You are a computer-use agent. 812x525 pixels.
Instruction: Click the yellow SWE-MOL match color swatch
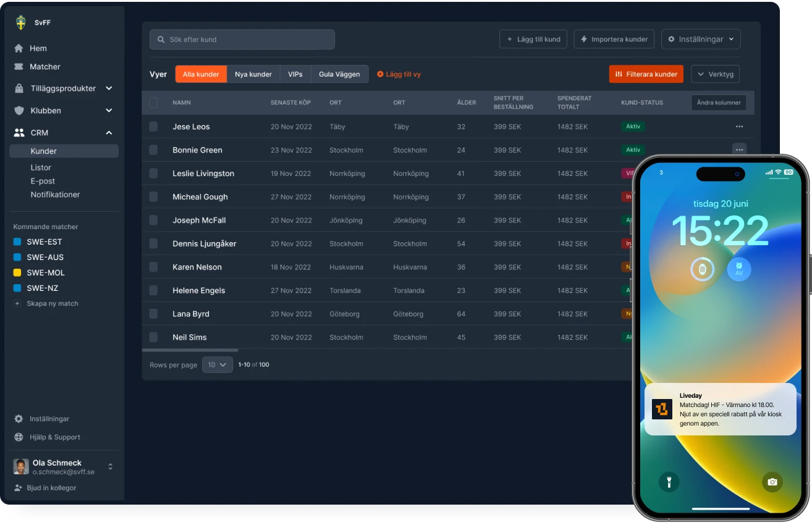(17, 273)
